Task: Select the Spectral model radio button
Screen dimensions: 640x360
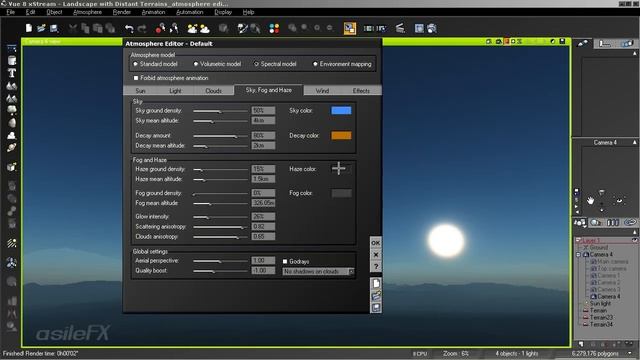Action: [256, 64]
